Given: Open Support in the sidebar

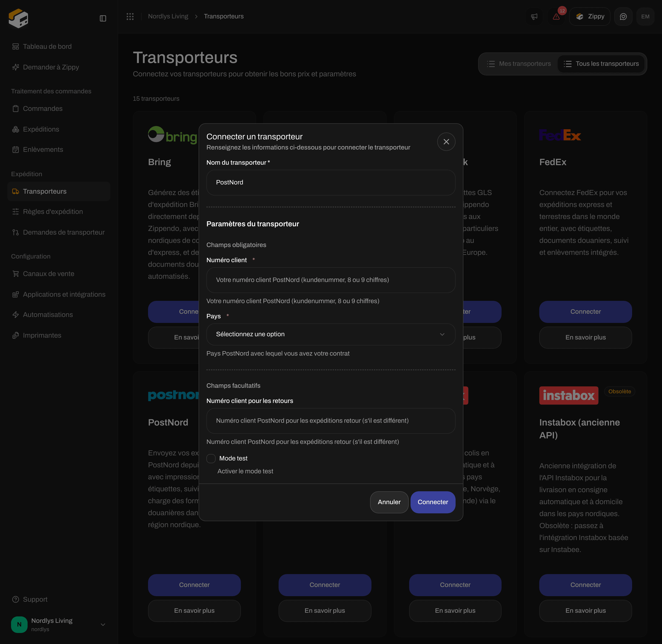Looking at the screenshot, I should pos(59,599).
